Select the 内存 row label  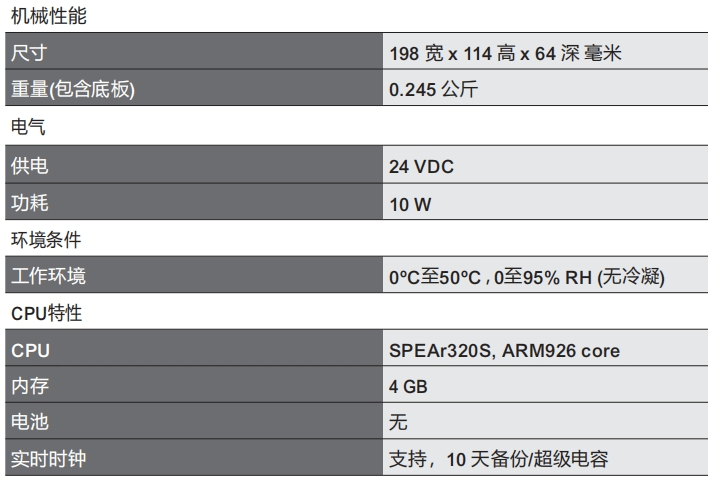pos(30,386)
